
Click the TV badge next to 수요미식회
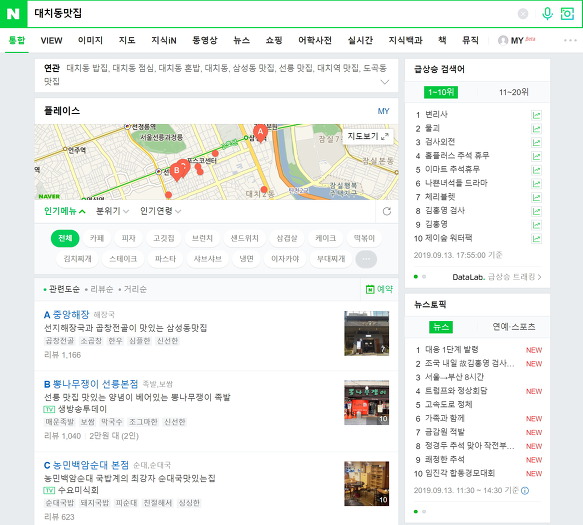tap(49, 490)
